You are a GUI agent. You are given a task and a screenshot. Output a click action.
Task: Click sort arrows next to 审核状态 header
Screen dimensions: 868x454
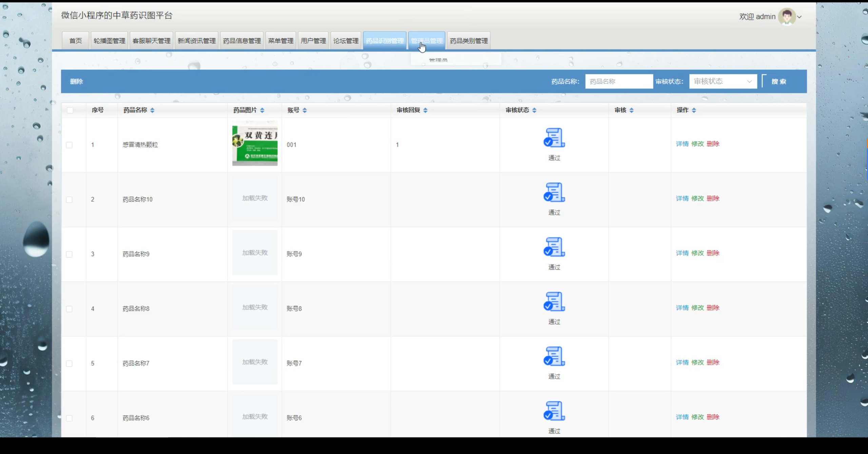coord(534,110)
